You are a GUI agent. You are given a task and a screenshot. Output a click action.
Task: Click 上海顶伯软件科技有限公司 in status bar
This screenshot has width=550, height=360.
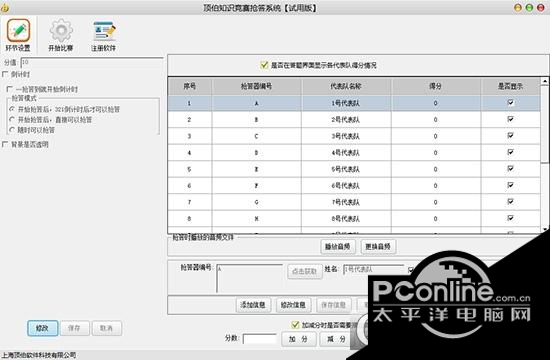(39, 355)
